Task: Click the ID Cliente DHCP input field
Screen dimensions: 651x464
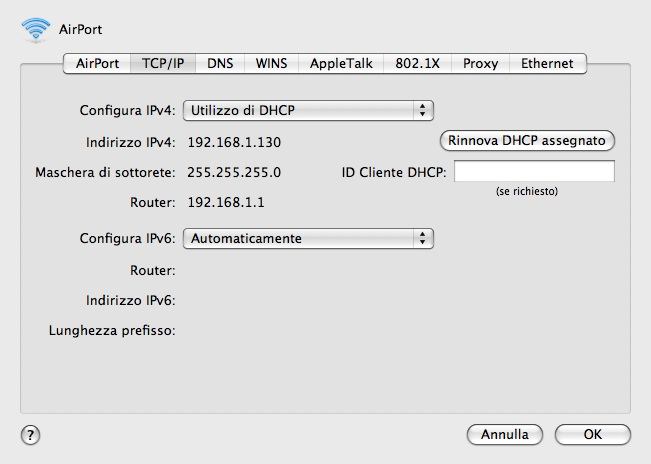Action: coord(534,171)
